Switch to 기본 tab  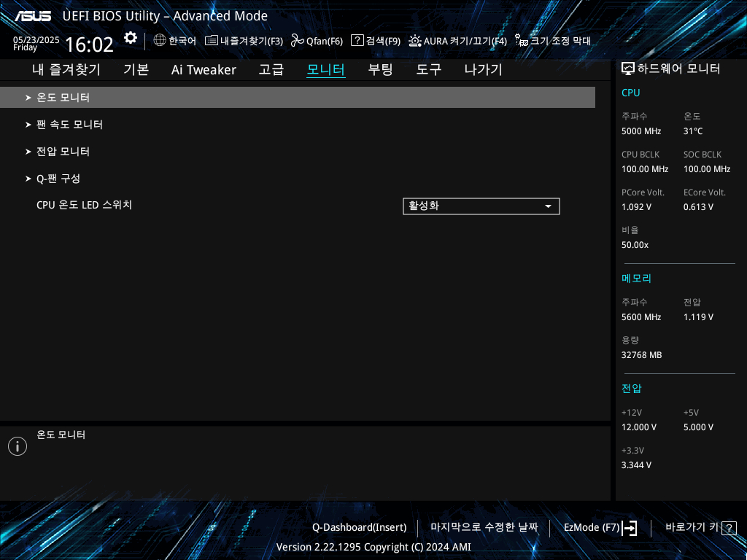point(136,69)
